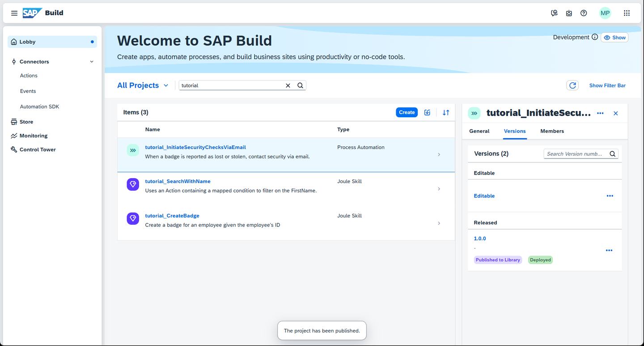Open more options for version 1.0.0

609,251
